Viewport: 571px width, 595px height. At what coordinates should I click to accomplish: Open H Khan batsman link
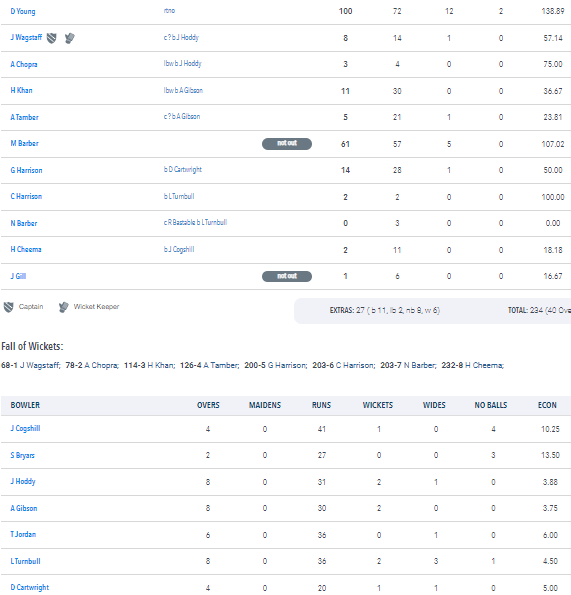point(22,90)
